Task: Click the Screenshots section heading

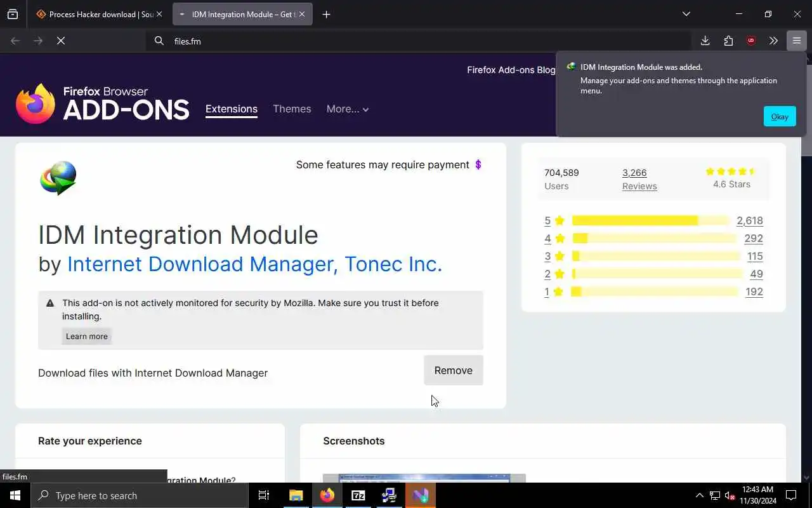Action: click(354, 441)
